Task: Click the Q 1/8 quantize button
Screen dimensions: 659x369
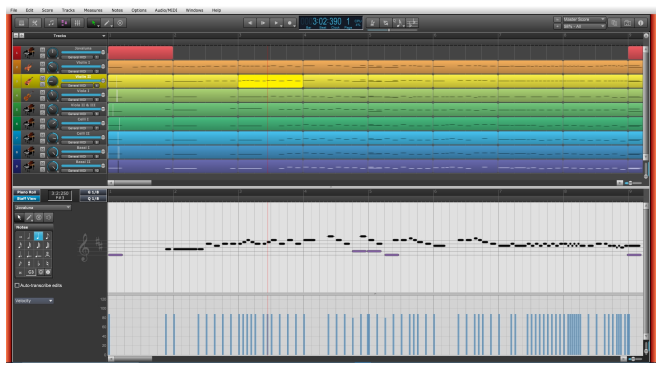Action: [93, 198]
